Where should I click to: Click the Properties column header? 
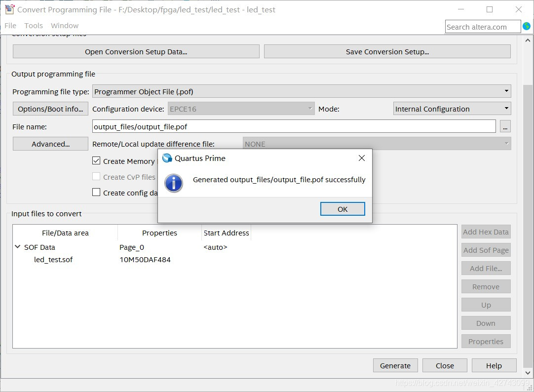(160, 233)
